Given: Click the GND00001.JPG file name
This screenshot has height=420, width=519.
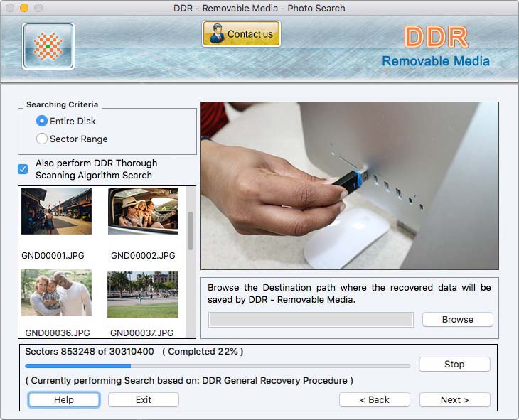Looking at the screenshot, I should pyautogui.click(x=53, y=256).
